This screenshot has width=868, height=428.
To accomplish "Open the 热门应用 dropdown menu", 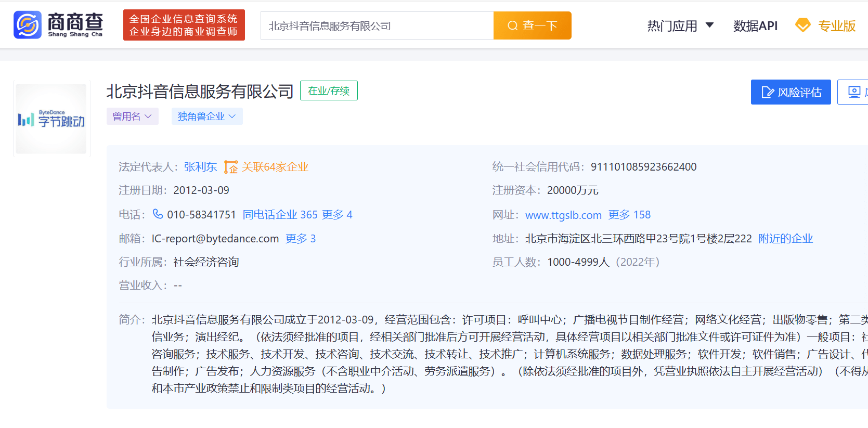I will click(680, 26).
